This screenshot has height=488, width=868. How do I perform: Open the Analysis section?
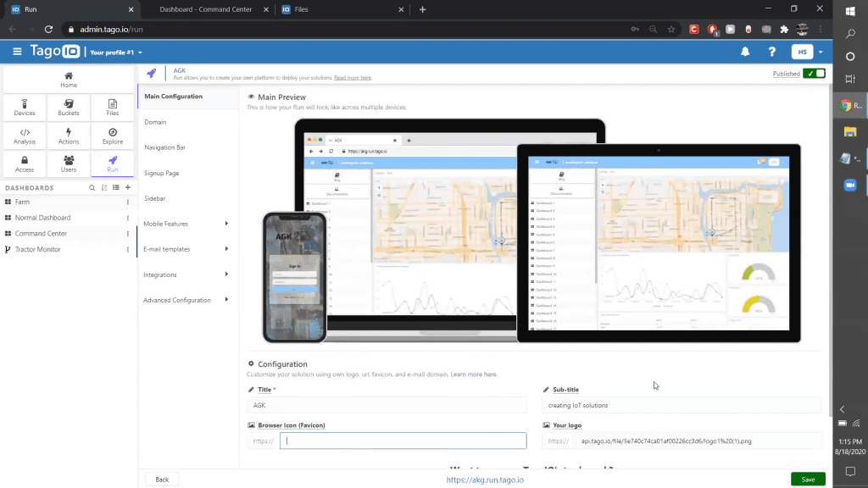(25, 136)
